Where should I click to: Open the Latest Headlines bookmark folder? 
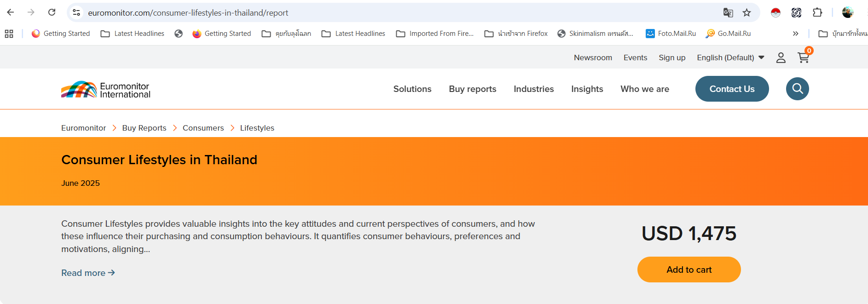click(x=133, y=34)
